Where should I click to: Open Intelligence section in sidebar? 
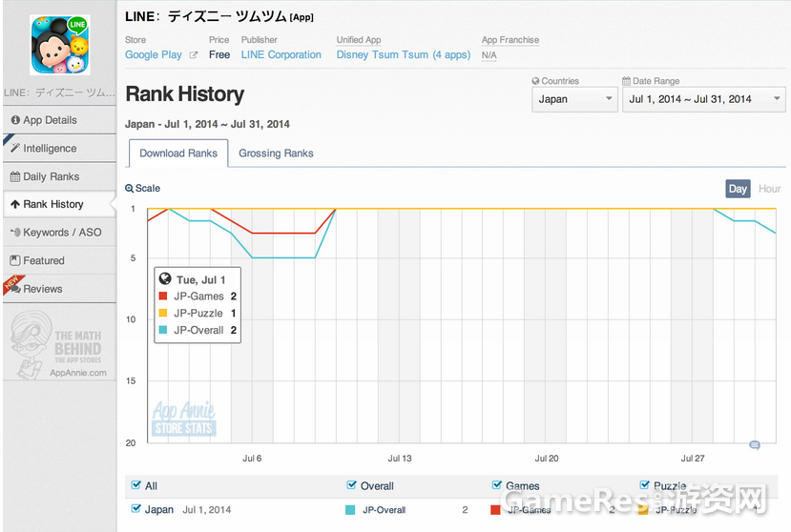tap(59, 148)
